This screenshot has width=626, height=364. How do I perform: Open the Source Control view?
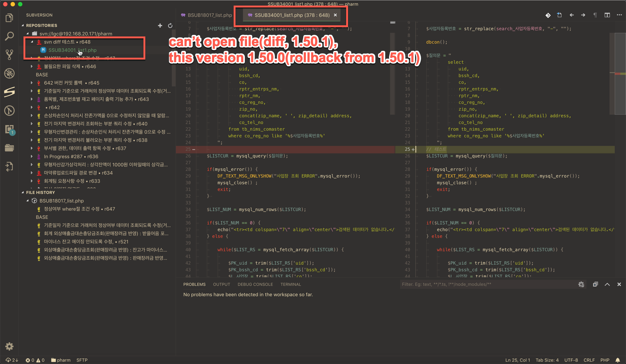pyautogui.click(x=9, y=55)
